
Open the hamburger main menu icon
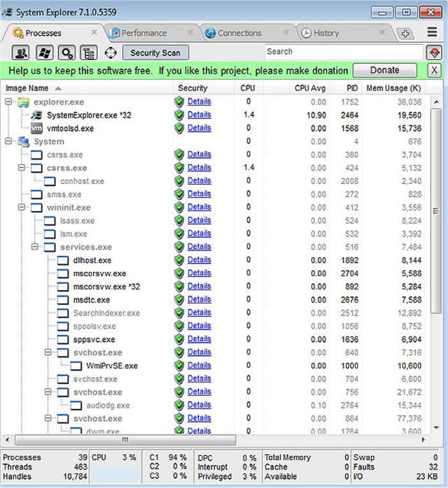point(432,32)
